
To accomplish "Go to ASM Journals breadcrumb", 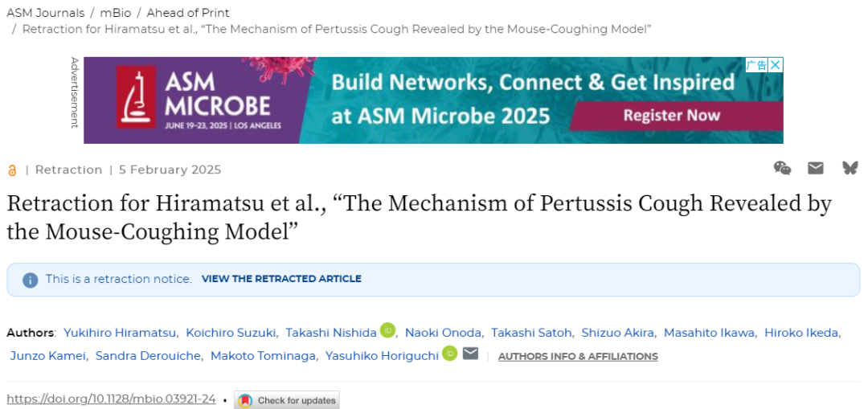I will click(x=45, y=13).
